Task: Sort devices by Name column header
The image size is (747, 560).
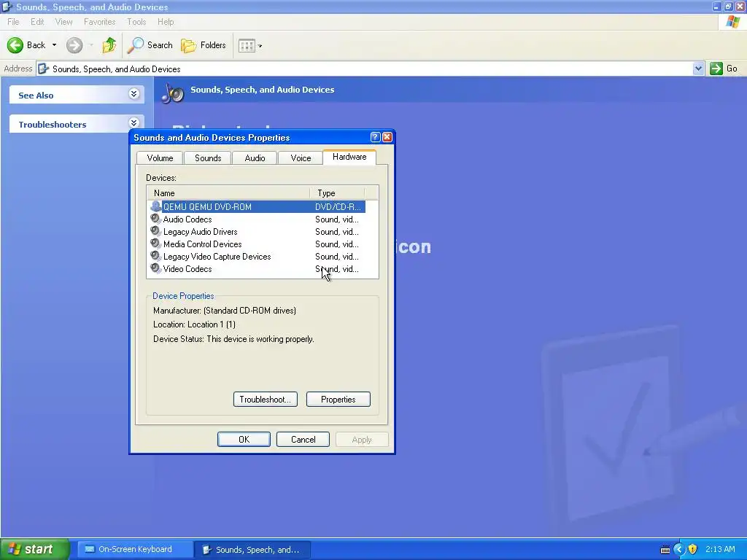Action: pyautogui.click(x=228, y=192)
